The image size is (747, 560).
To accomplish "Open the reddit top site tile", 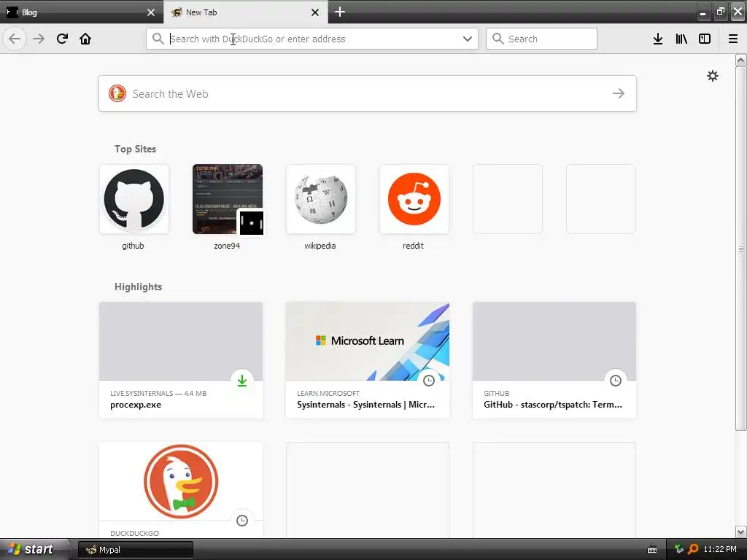I will (x=414, y=199).
